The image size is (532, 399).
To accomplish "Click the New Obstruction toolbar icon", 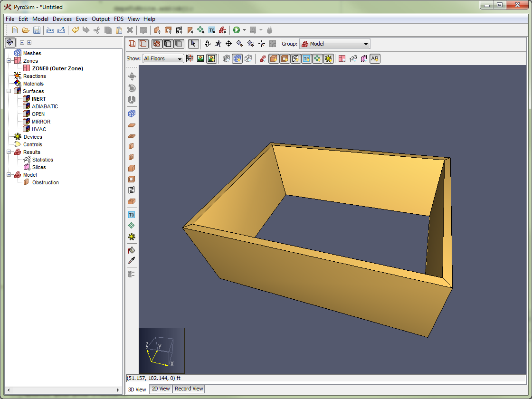I will click(157, 30).
